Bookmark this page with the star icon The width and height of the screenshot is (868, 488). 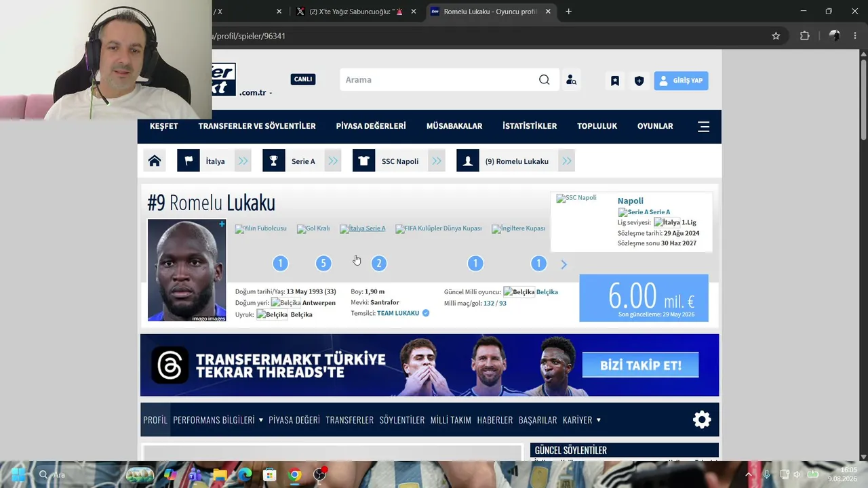776,36
